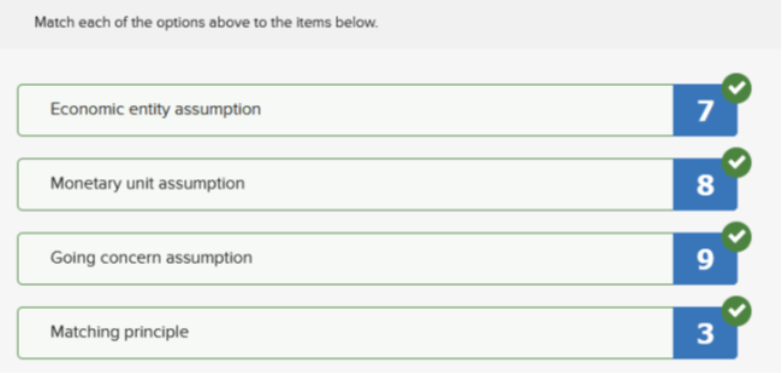Click the instruction text about matching options
Viewport: 782px width, 373px height.
coord(206,23)
